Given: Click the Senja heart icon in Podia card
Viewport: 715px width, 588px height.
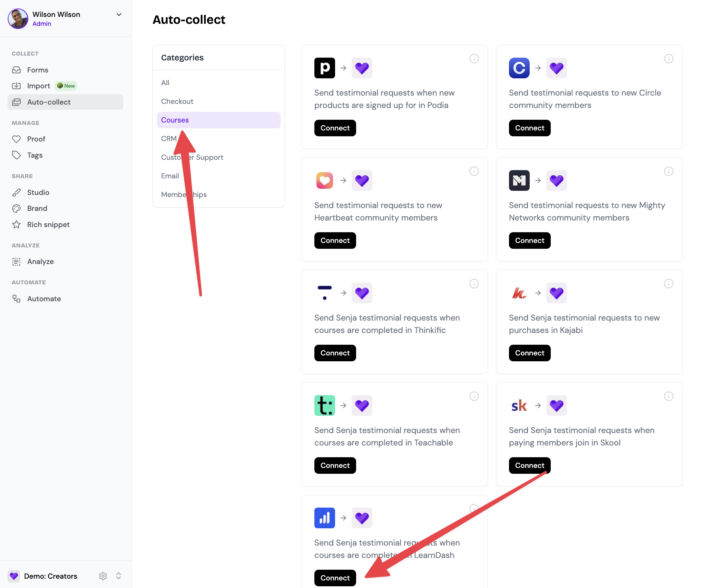Looking at the screenshot, I should tap(362, 68).
